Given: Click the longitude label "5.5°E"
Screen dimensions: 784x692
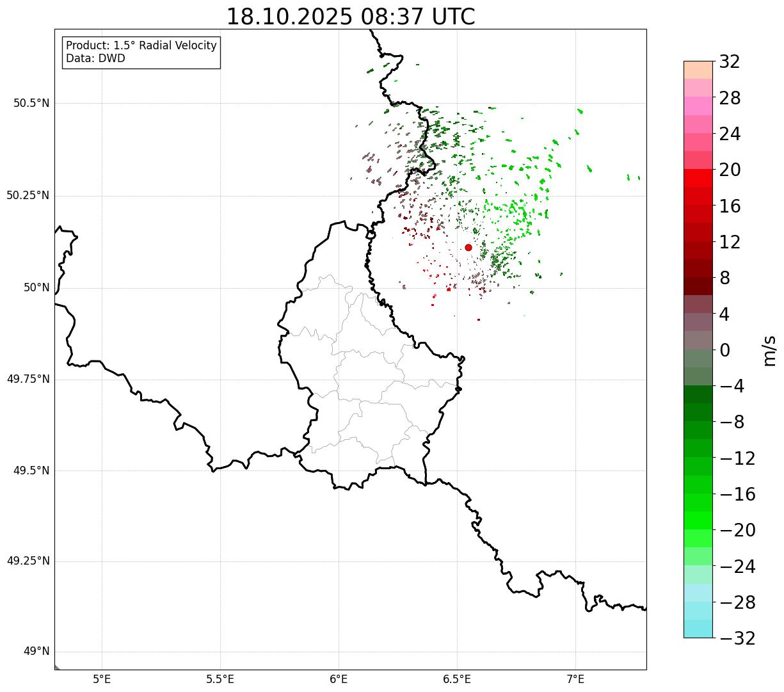Looking at the screenshot, I should (x=220, y=679).
